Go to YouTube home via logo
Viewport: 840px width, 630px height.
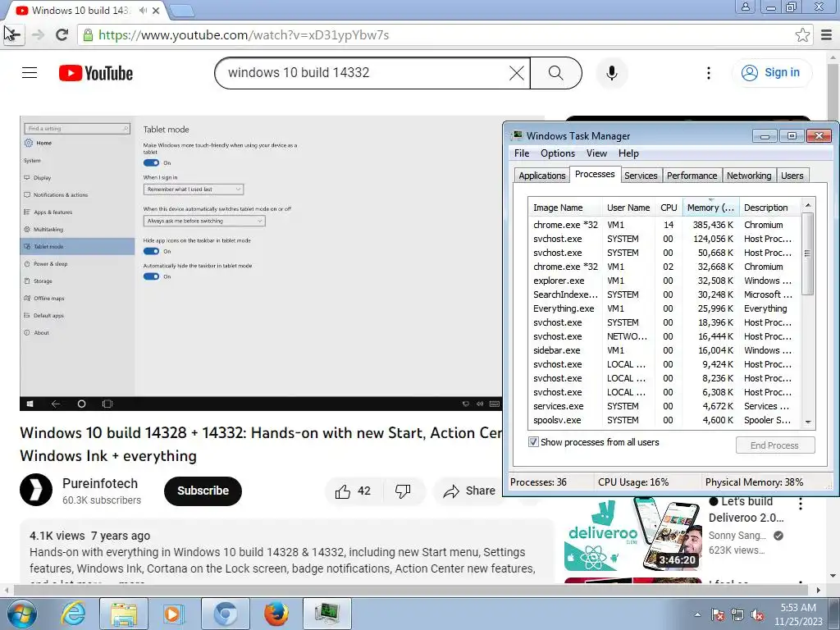(96, 73)
